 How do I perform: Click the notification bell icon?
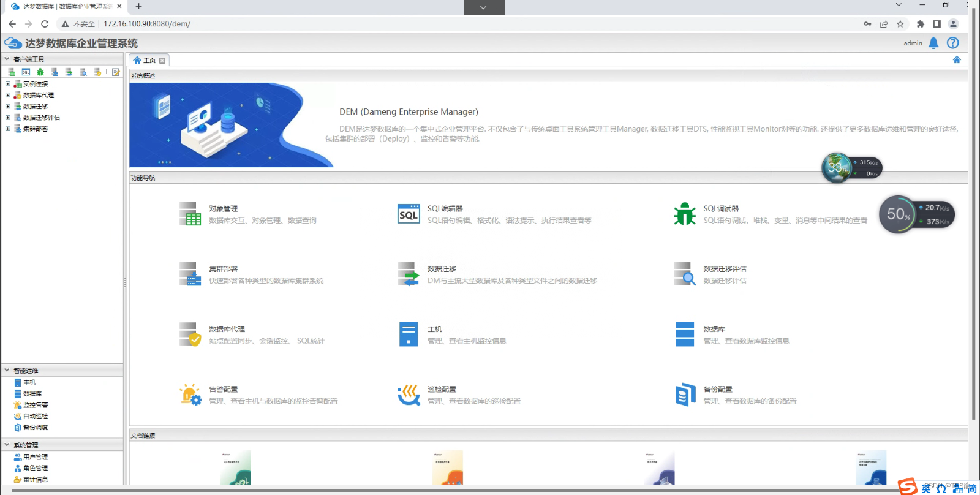(x=933, y=43)
